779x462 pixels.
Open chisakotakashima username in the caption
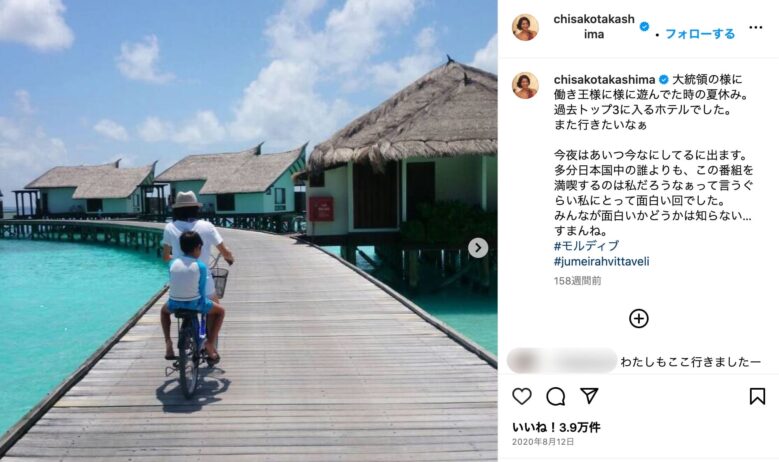tap(604, 79)
